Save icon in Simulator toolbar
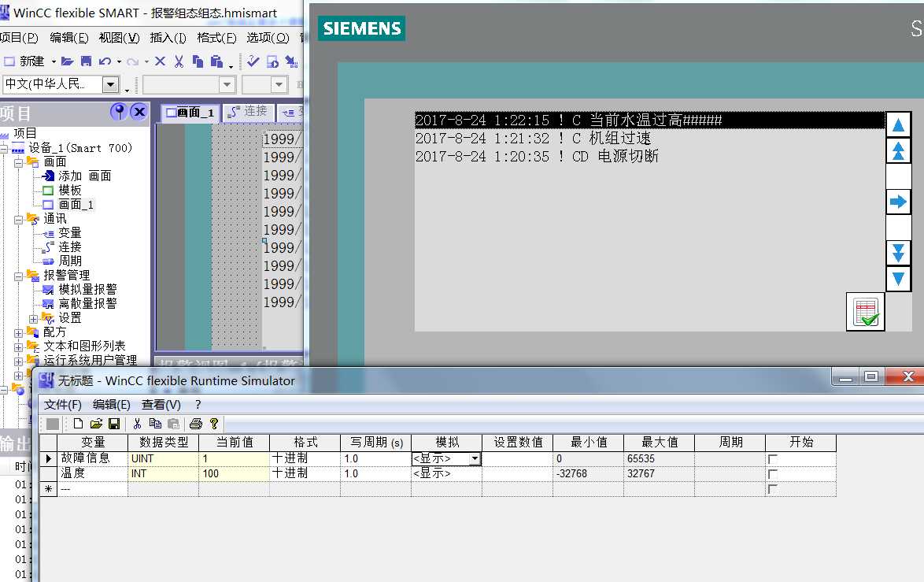 pyautogui.click(x=114, y=424)
